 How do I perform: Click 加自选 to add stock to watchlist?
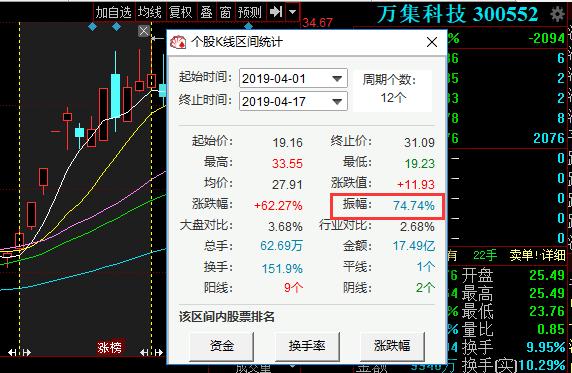113,12
